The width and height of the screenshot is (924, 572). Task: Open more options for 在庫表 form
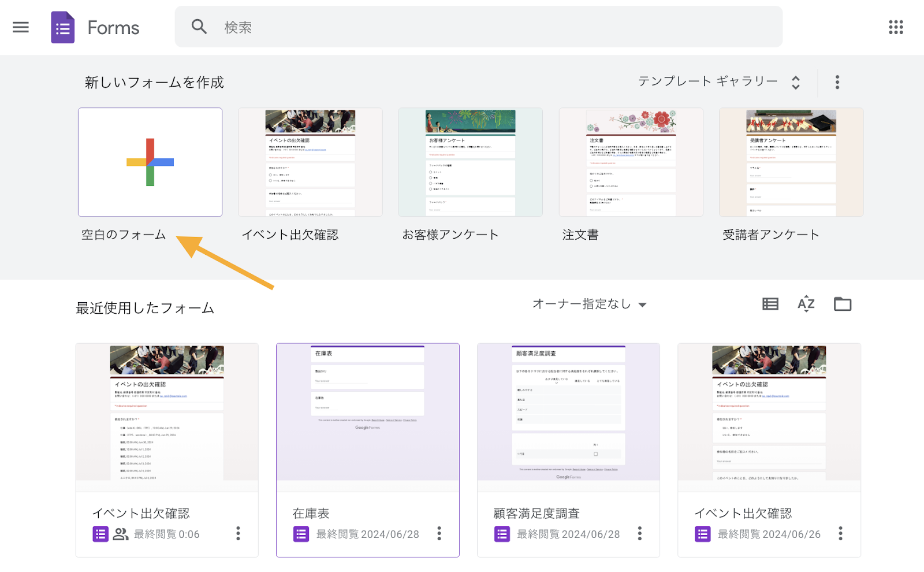tap(439, 533)
